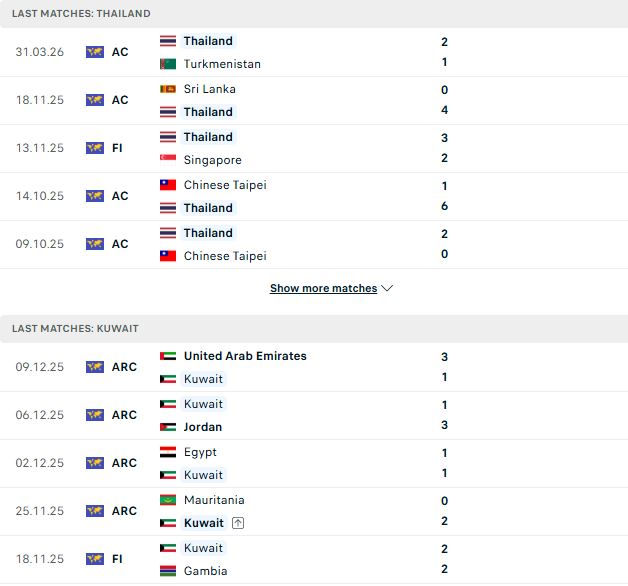Click the chevron next to Show more matches
The width and height of the screenshot is (628, 586).
(387, 288)
